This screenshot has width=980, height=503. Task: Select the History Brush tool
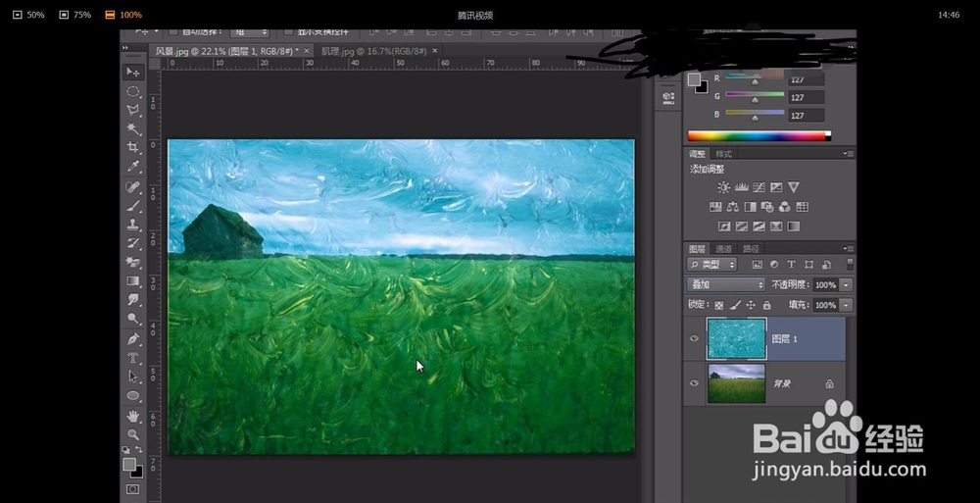[133, 243]
